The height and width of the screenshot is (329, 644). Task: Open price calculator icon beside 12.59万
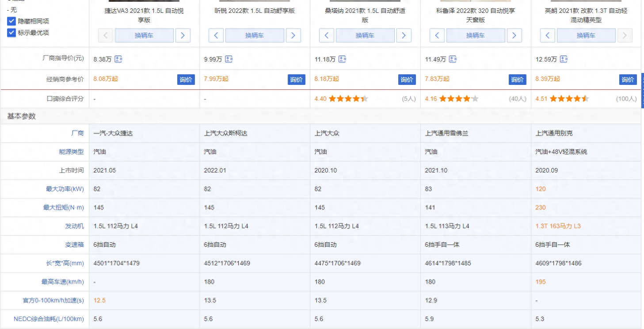(564, 59)
